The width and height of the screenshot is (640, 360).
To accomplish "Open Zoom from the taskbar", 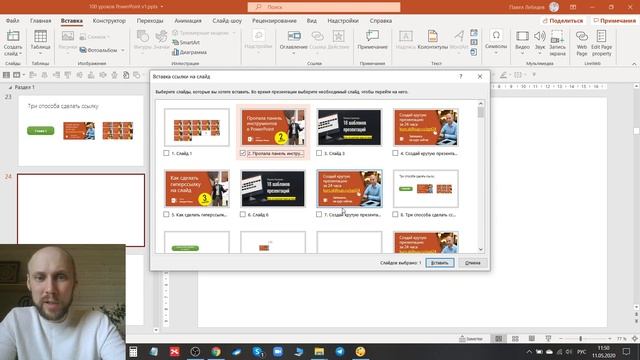I will coord(278,351).
